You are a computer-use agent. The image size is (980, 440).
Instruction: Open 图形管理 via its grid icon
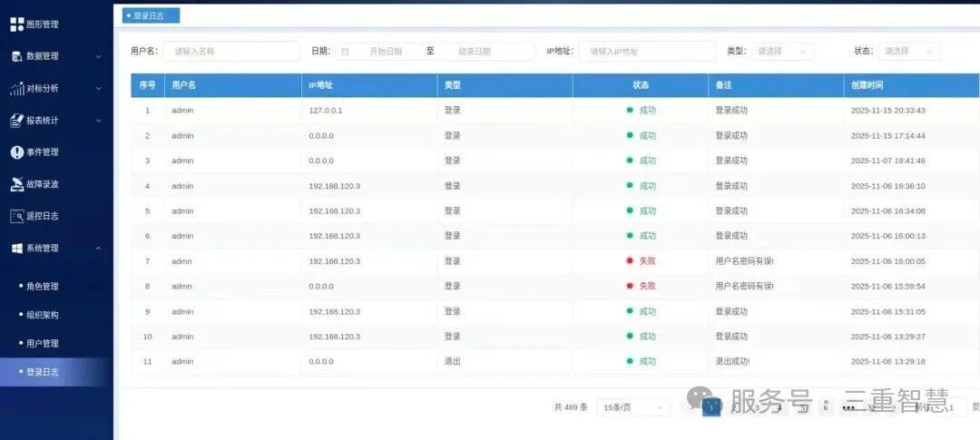(x=17, y=24)
